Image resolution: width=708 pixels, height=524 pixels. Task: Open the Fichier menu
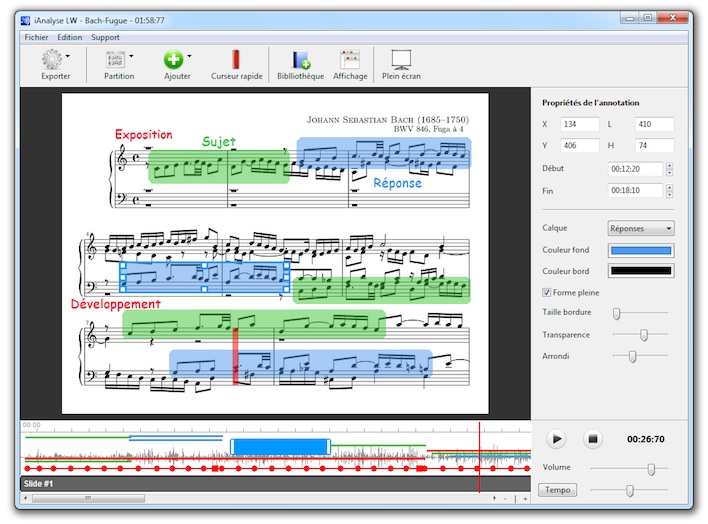pyautogui.click(x=36, y=37)
